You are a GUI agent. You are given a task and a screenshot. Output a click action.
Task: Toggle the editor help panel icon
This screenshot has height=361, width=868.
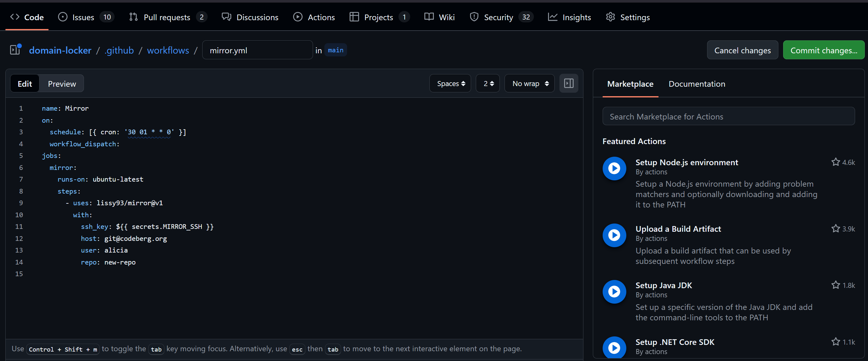pyautogui.click(x=569, y=84)
